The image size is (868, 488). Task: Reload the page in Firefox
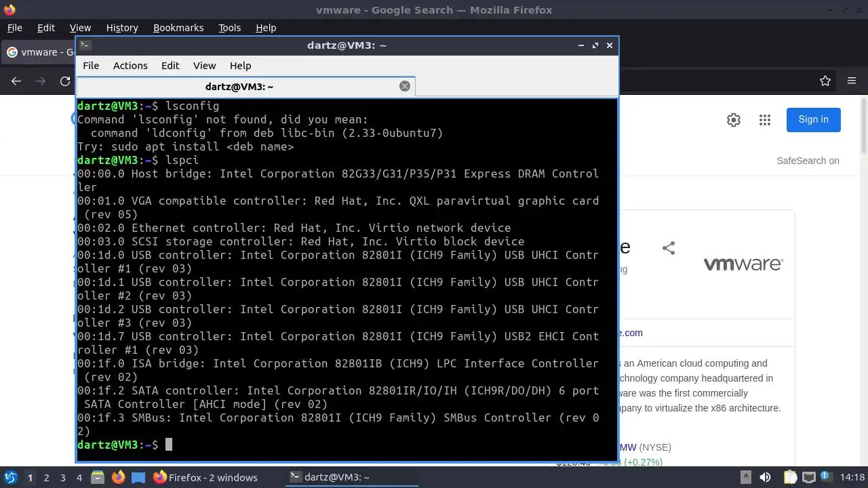click(x=65, y=81)
